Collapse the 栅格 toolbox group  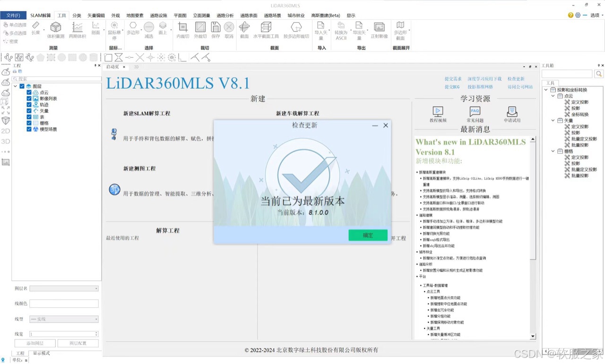coord(553,151)
